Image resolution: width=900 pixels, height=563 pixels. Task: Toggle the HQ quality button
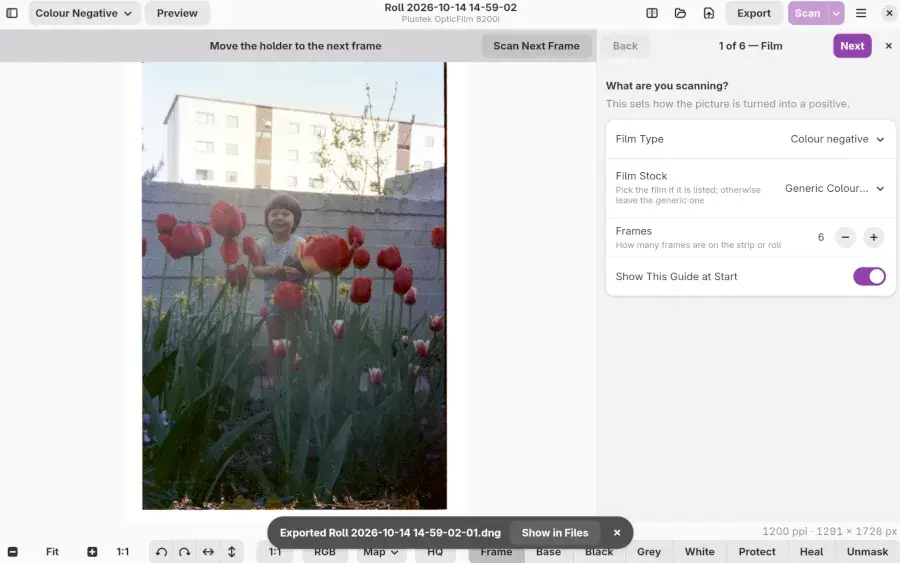[x=435, y=552]
